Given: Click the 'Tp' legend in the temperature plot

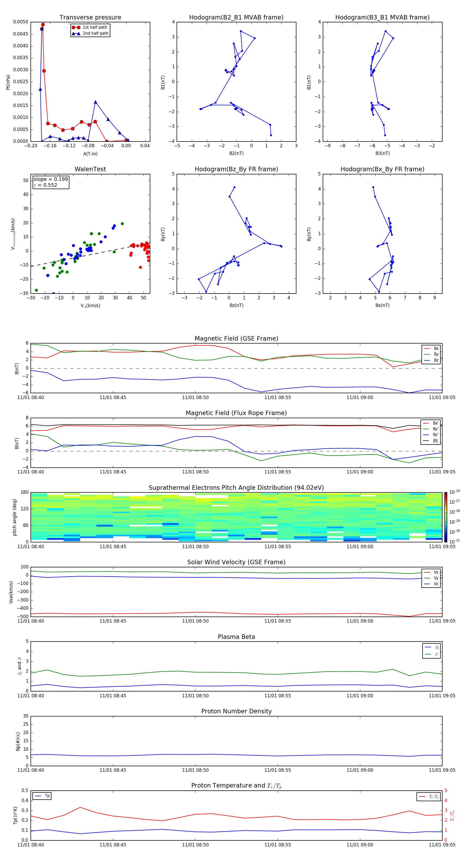Looking at the screenshot, I should click(x=42, y=796).
